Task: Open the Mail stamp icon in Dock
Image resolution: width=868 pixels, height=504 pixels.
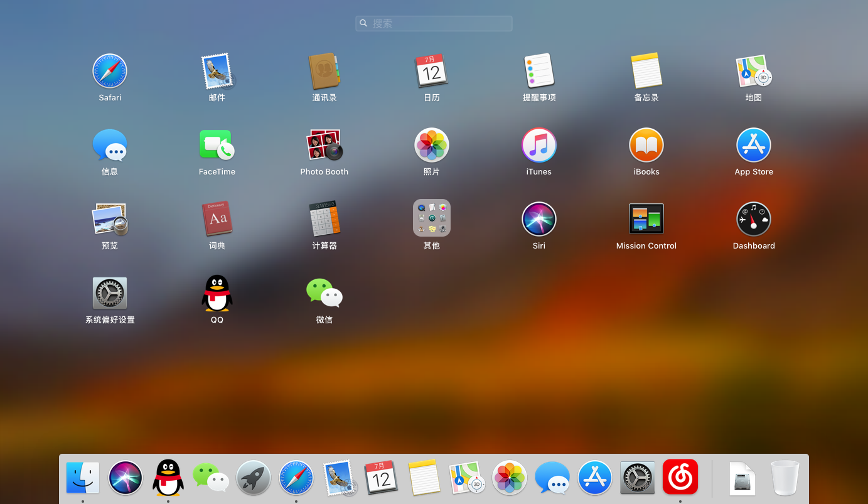Action: [x=339, y=478]
